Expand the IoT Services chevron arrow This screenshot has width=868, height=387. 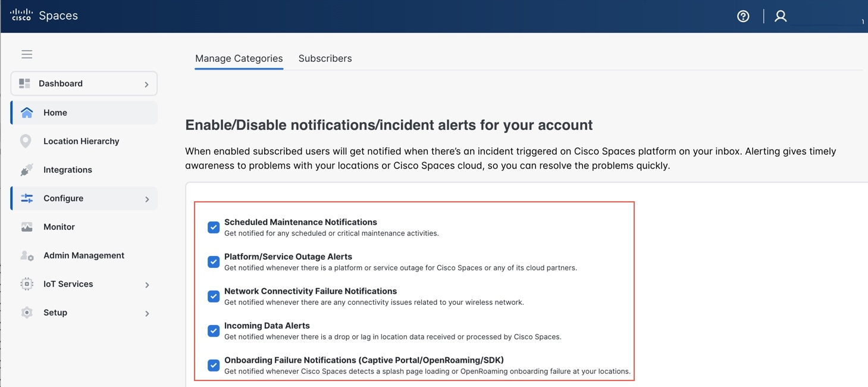pyautogui.click(x=147, y=285)
